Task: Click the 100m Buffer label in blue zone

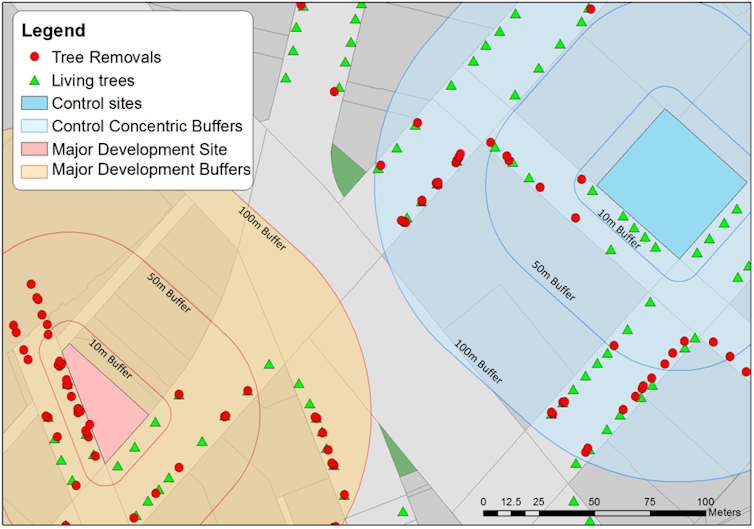Action: 478,360
